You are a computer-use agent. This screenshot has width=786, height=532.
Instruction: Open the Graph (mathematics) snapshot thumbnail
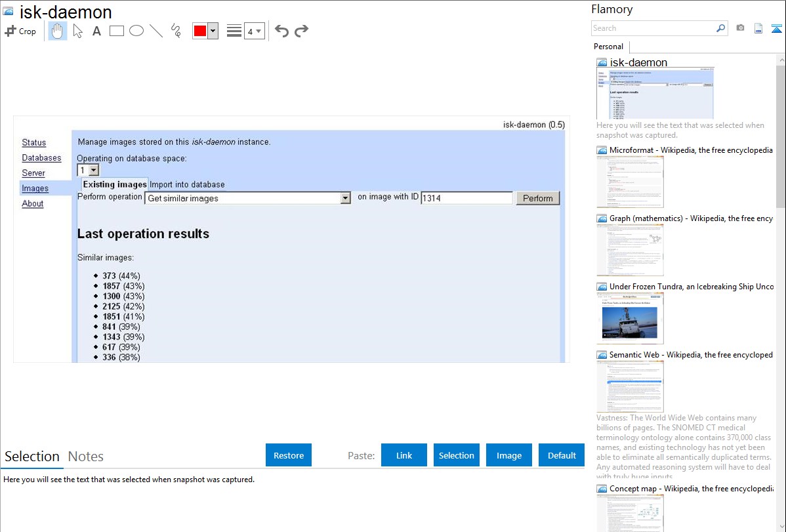(x=630, y=250)
